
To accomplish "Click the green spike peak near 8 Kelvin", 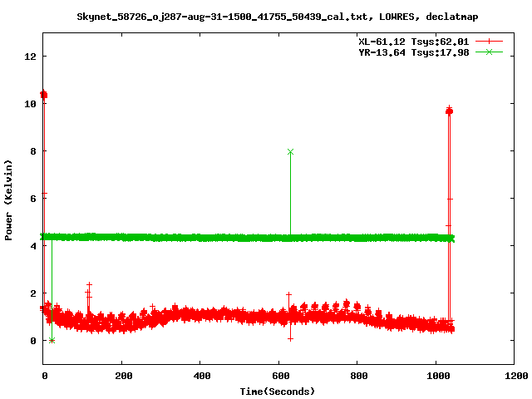I will (x=290, y=151).
